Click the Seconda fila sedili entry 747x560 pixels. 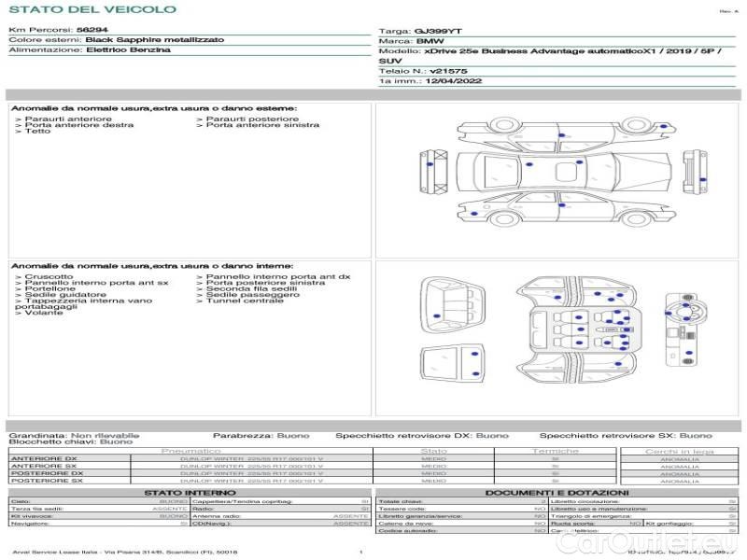click(247, 288)
